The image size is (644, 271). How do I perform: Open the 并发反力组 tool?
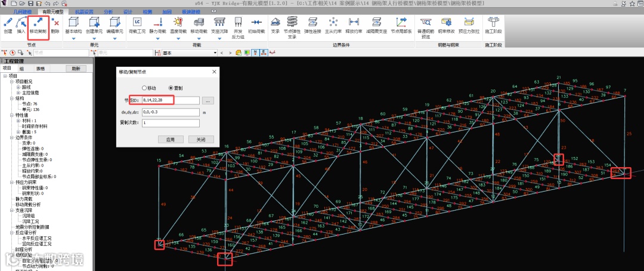[238, 28]
